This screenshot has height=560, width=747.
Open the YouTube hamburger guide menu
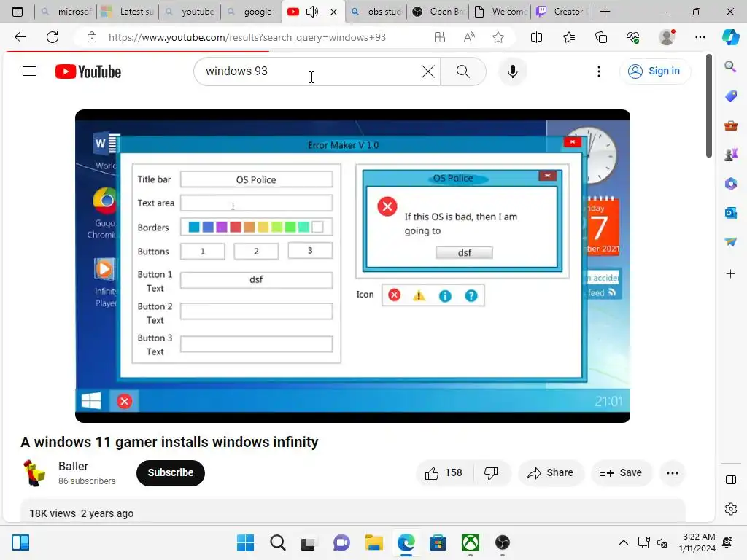(29, 71)
